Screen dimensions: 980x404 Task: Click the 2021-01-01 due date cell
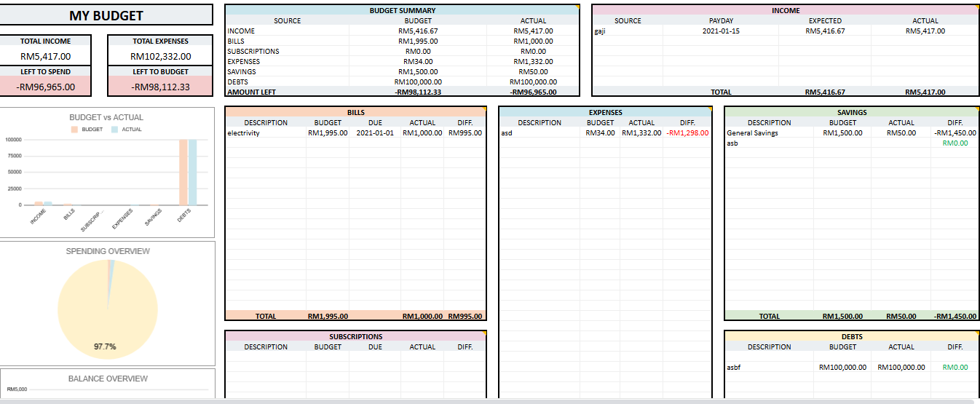tap(375, 133)
